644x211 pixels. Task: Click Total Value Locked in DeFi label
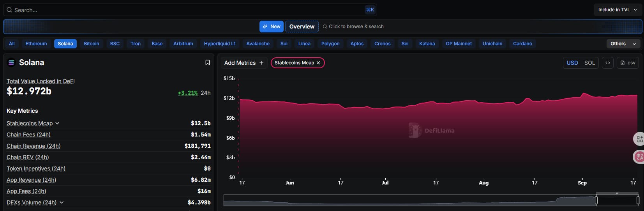click(x=41, y=81)
